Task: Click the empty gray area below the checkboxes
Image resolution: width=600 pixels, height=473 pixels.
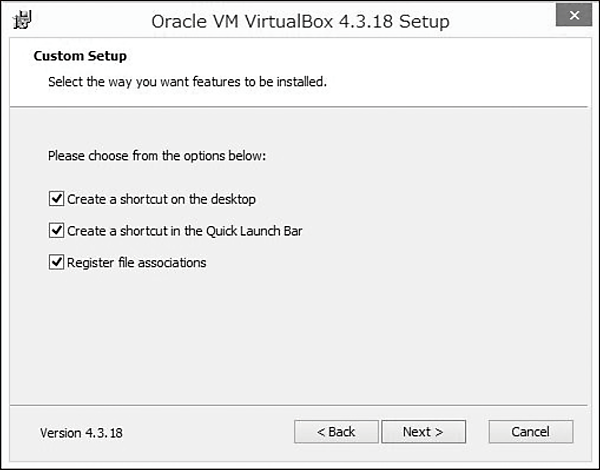Action: [x=300, y=340]
